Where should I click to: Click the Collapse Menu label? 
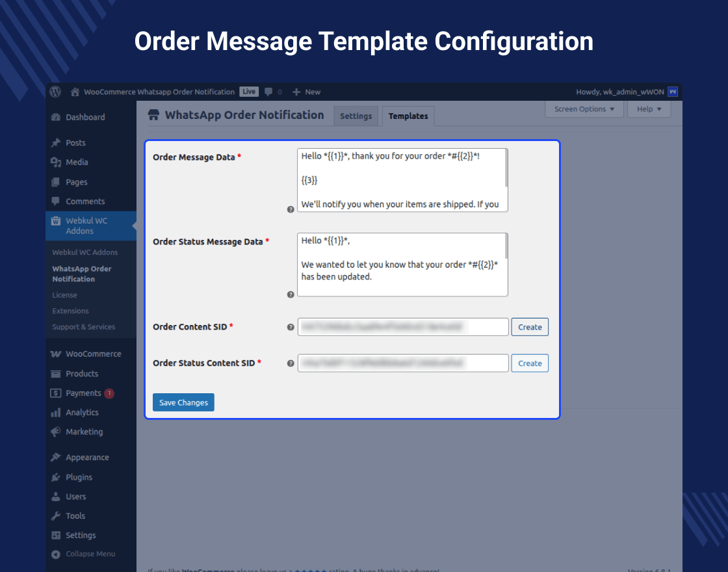coord(90,554)
